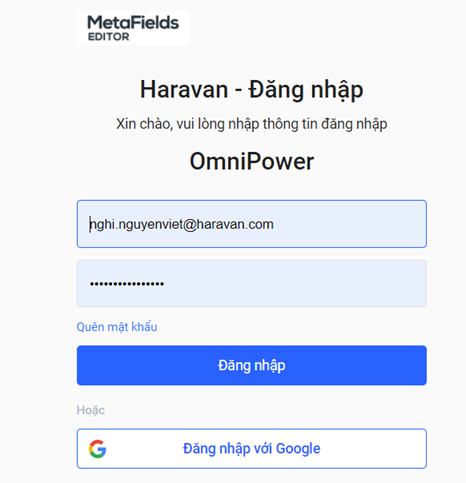Image resolution: width=466 pixels, height=483 pixels.
Task: Click the Đăng nhập với Google label text
Action: (252, 449)
